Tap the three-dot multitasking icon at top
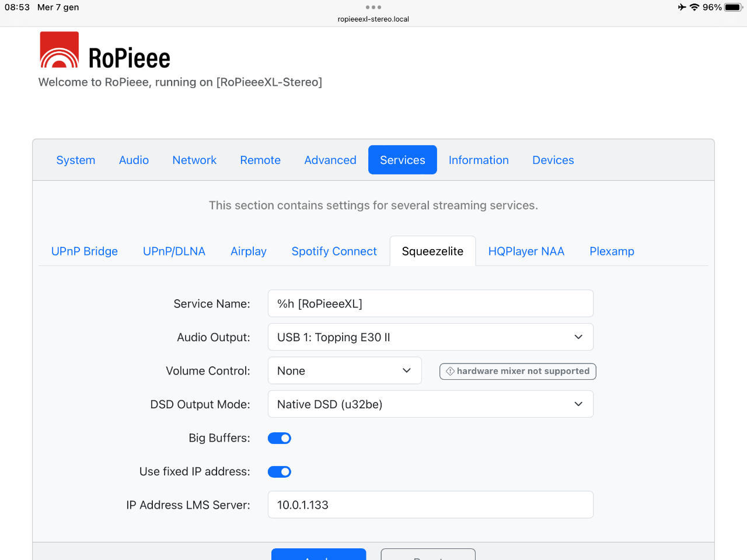 (373, 7)
